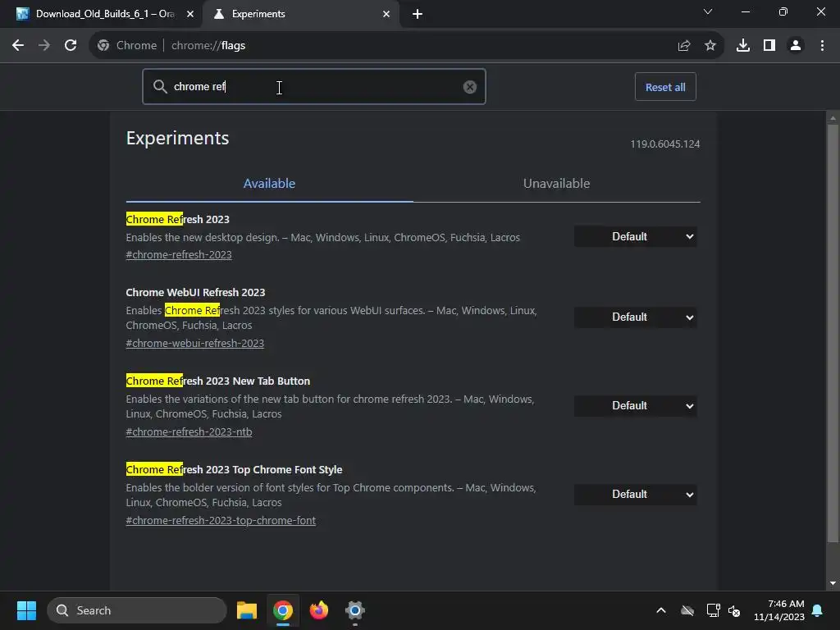Click the muted volume tray icon

tap(734, 610)
